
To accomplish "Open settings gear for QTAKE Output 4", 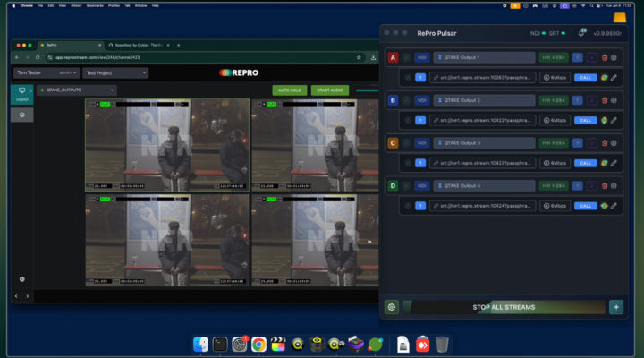I will tap(614, 186).
